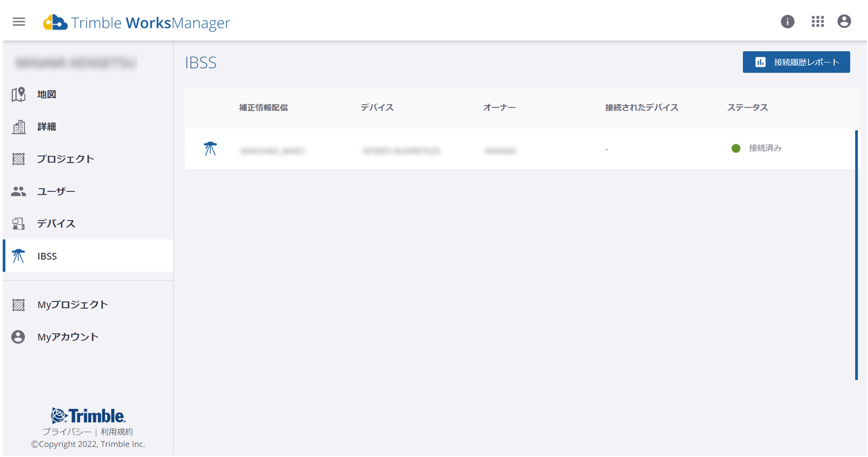The height and width of the screenshot is (457, 868).
Task: Click the ステータス column header
Action: [747, 108]
